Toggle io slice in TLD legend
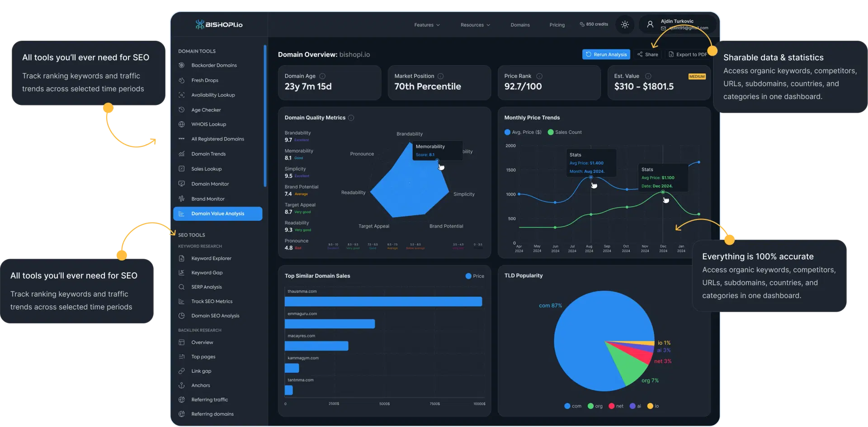This screenshot has height=427, width=868. click(x=653, y=406)
